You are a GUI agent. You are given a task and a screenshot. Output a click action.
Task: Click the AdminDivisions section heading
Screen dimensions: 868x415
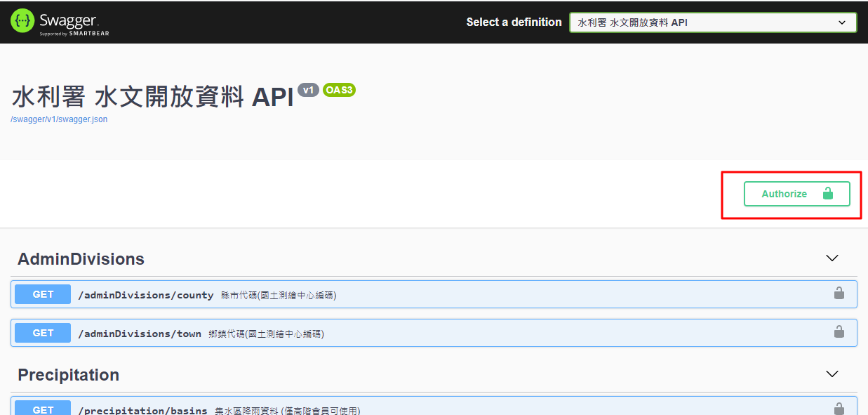81,259
